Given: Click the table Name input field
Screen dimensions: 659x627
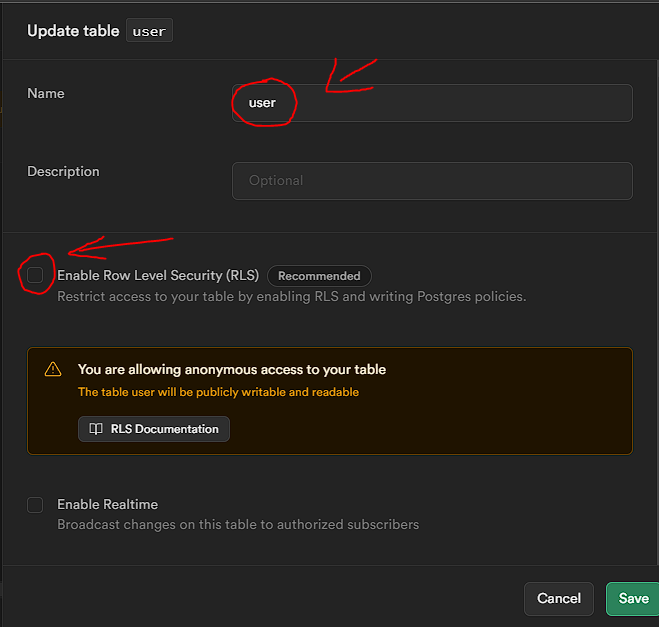Looking at the screenshot, I should (432, 103).
